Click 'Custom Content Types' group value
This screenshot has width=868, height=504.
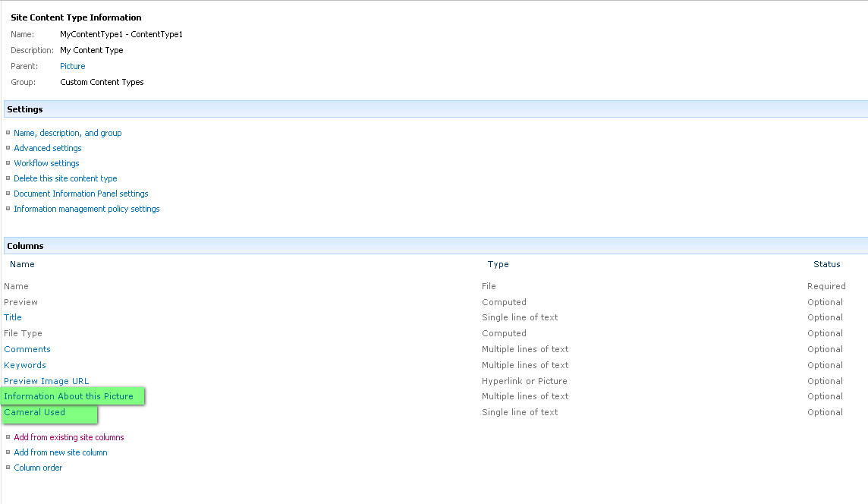[102, 82]
